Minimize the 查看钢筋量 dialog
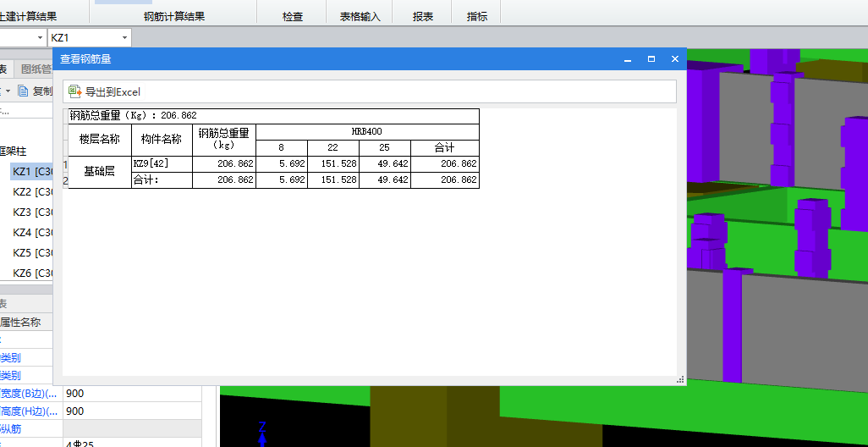The height and width of the screenshot is (447, 868). pyautogui.click(x=628, y=58)
